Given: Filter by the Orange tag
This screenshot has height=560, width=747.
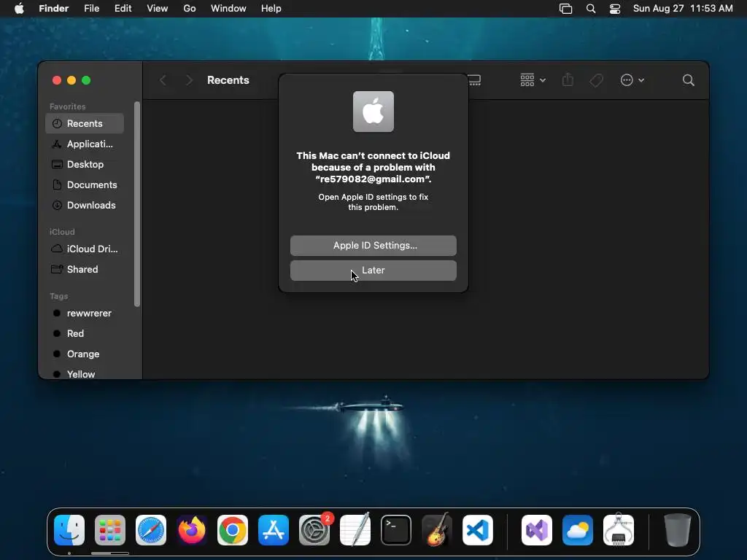Looking at the screenshot, I should pos(85,354).
